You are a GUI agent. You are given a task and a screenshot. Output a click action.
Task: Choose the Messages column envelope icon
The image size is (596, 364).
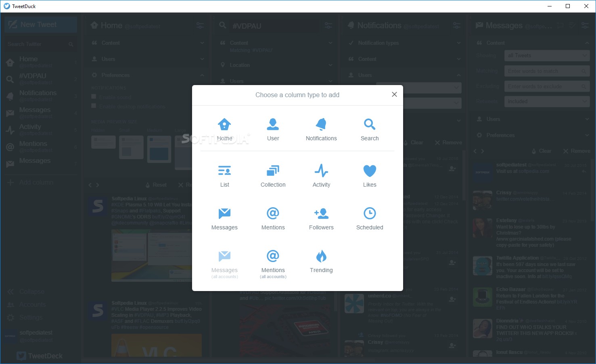click(224, 213)
